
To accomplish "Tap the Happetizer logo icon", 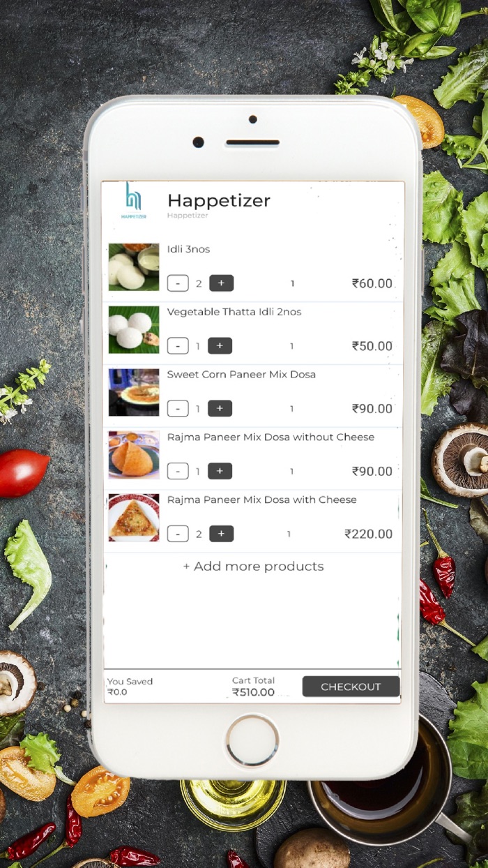I will (x=133, y=201).
